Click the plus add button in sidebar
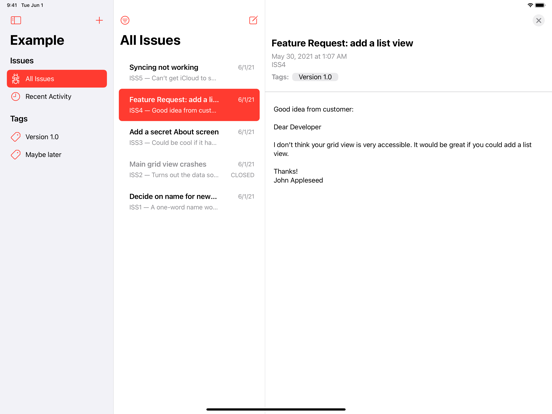Image resolution: width=552 pixels, height=414 pixels. point(99,20)
